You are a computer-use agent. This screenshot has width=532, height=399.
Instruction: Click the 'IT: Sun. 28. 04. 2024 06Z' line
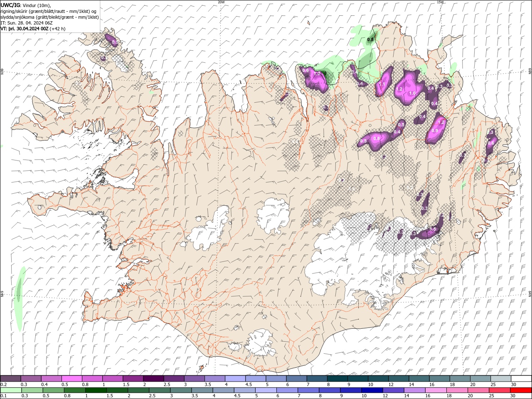tap(27, 23)
